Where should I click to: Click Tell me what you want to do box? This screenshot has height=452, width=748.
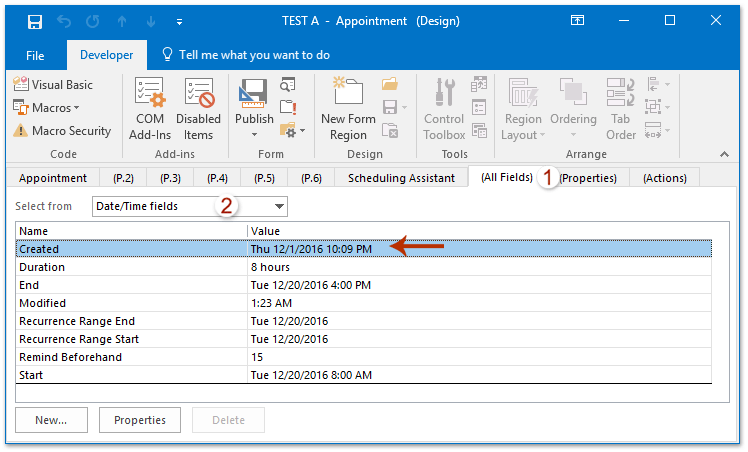[246, 55]
